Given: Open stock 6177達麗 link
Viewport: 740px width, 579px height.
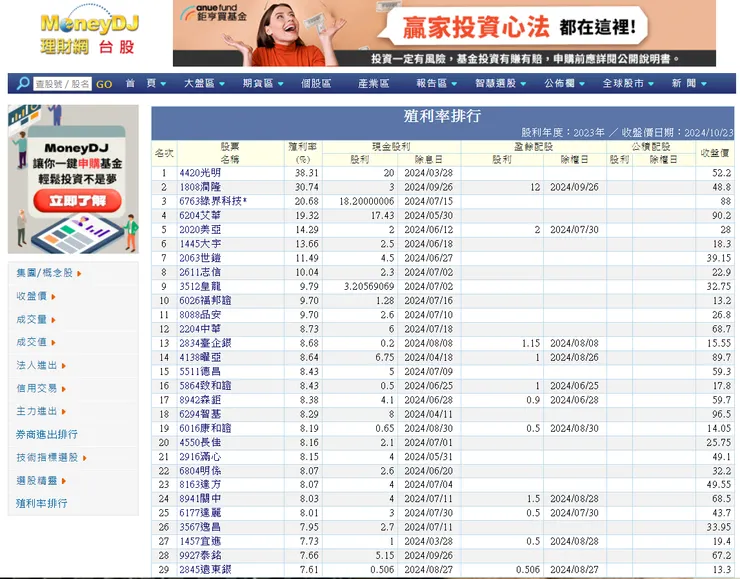Looking at the screenshot, I should coord(200,513).
